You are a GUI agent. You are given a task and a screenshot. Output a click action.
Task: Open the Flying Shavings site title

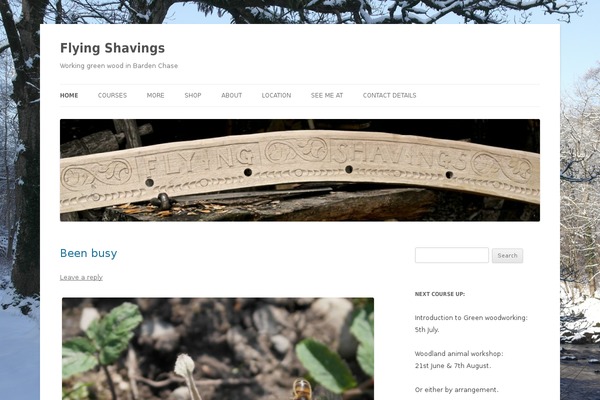[x=112, y=48]
